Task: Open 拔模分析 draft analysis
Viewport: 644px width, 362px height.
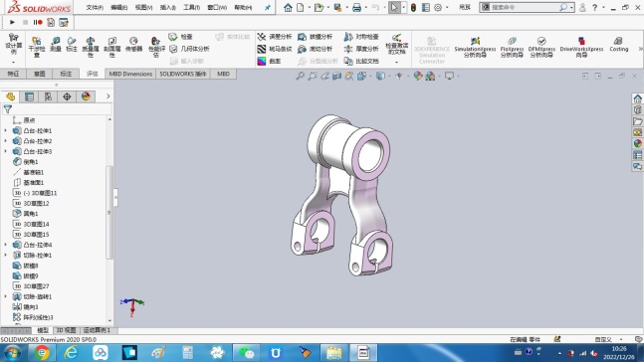Action: point(315,37)
